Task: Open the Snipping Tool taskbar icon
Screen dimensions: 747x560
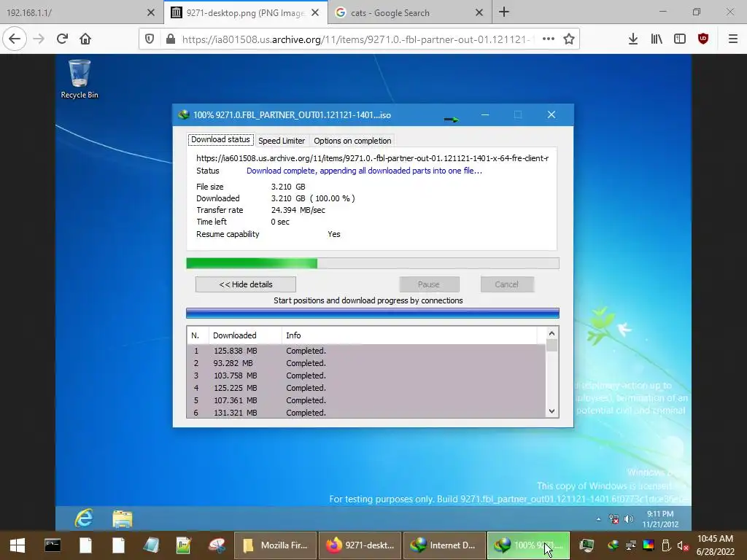Action: 217,545
